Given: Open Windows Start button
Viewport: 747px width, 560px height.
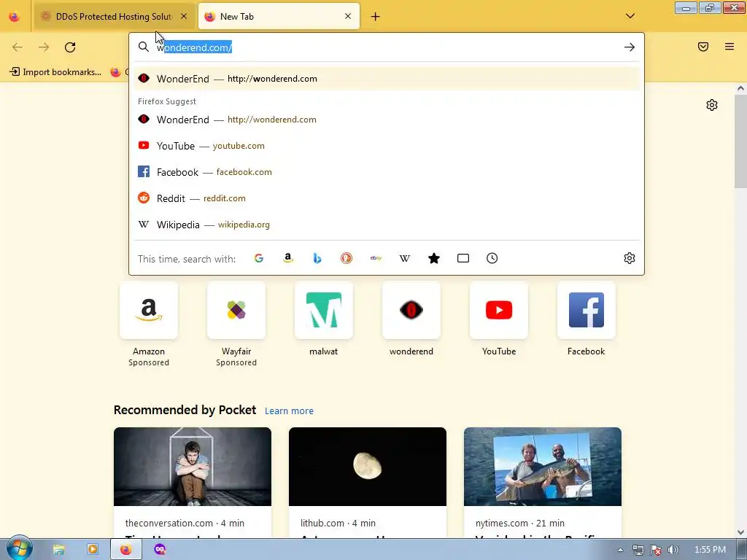Looking at the screenshot, I should click(x=19, y=549).
